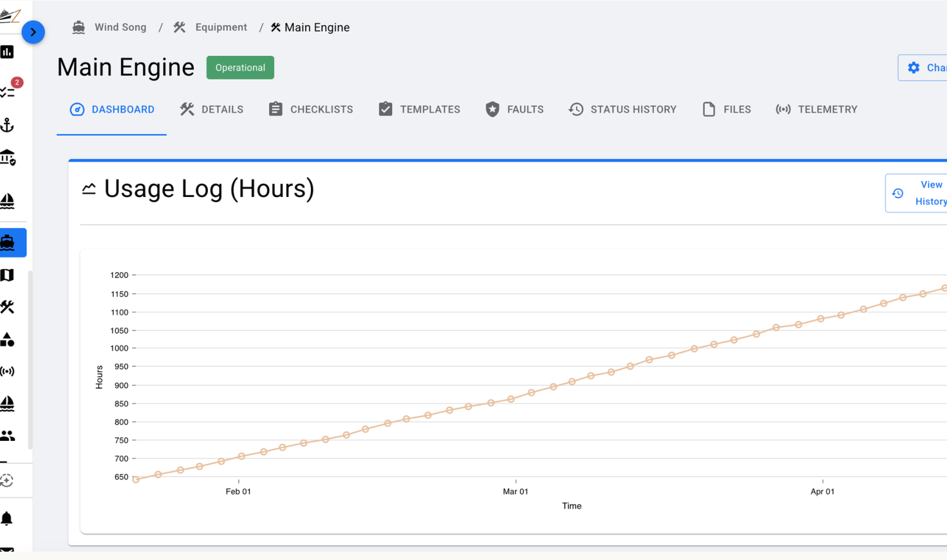Image resolution: width=947 pixels, height=560 pixels.
Task: Click the green Operational status badge
Action: point(240,68)
